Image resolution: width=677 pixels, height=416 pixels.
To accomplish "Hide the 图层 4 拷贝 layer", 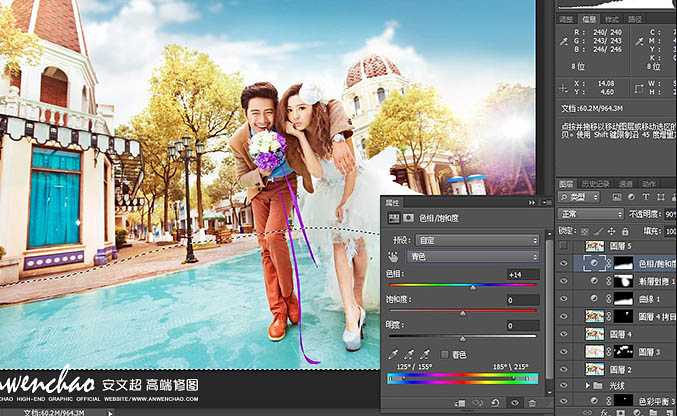I will 563,316.
